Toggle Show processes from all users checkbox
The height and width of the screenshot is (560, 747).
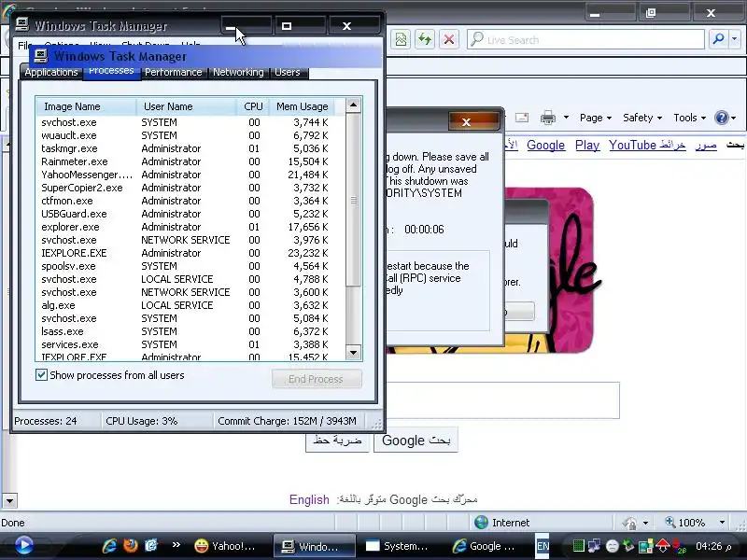pyautogui.click(x=41, y=375)
